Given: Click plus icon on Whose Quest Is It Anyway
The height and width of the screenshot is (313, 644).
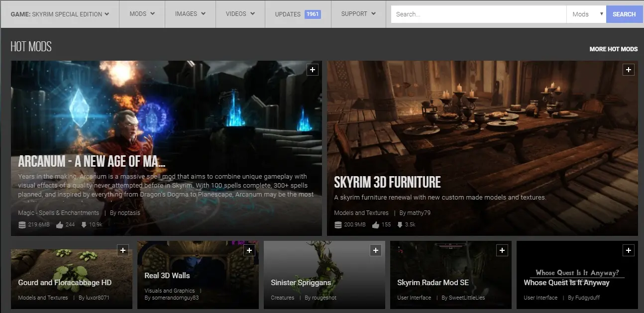Looking at the screenshot, I should [x=629, y=250].
